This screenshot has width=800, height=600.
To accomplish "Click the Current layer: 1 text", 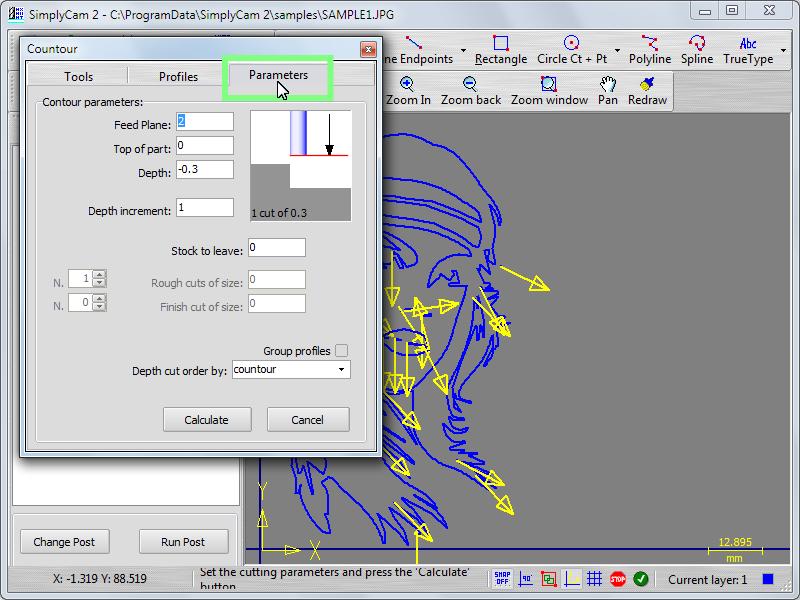I will (707, 580).
